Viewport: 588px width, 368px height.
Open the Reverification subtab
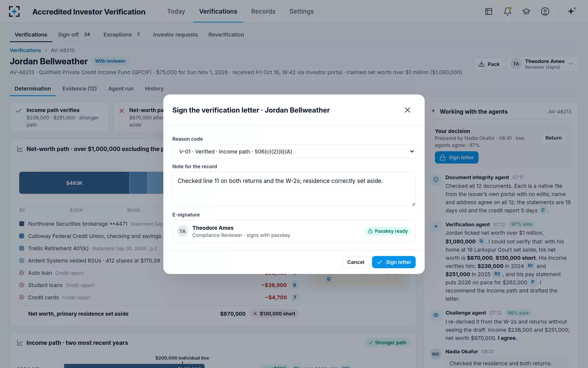click(226, 35)
